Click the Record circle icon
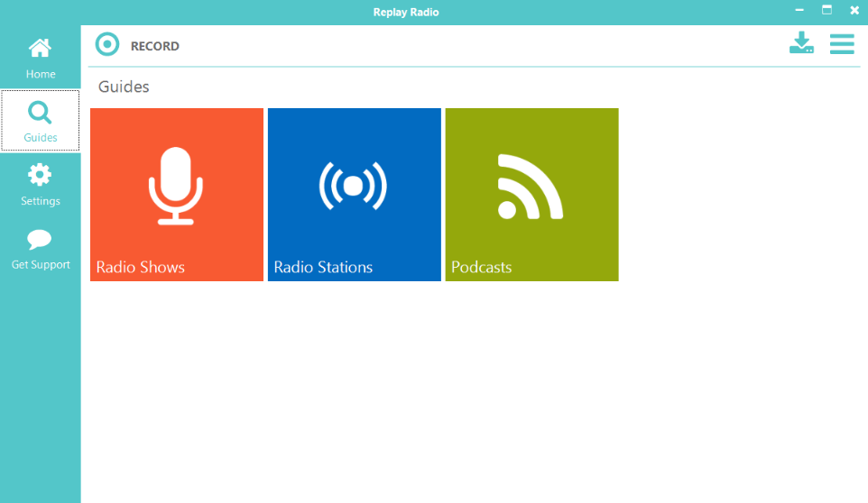Image resolution: width=868 pixels, height=503 pixels. pos(106,44)
